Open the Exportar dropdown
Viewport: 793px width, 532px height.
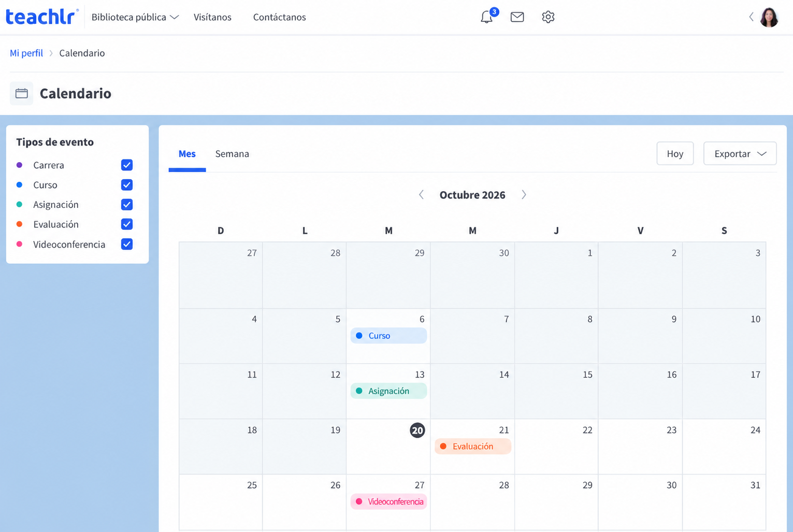[x=740, y=153]
